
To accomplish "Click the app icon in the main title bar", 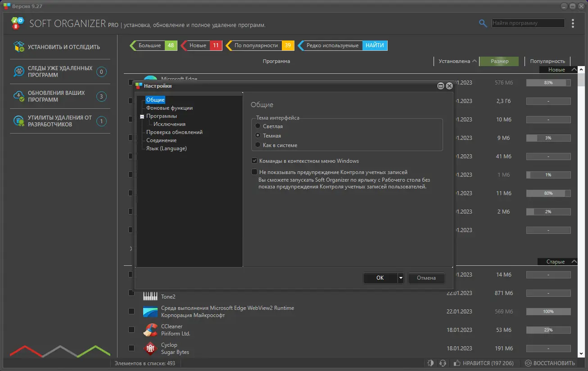I will (7, 6).
